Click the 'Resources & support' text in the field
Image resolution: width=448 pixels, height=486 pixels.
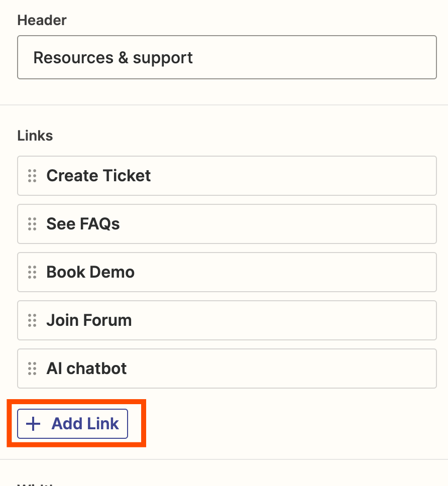(113, 58)
